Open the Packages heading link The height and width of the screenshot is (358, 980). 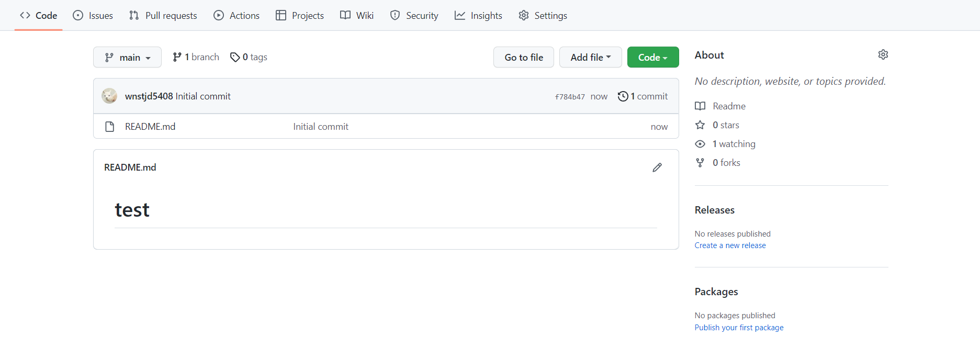(x=716, y=292)
